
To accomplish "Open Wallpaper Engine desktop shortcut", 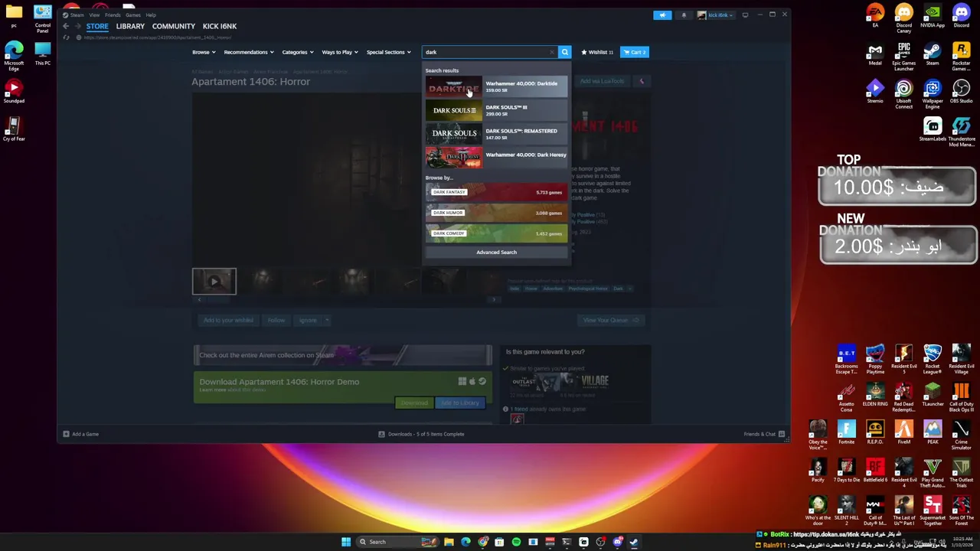I will point(933,95).
